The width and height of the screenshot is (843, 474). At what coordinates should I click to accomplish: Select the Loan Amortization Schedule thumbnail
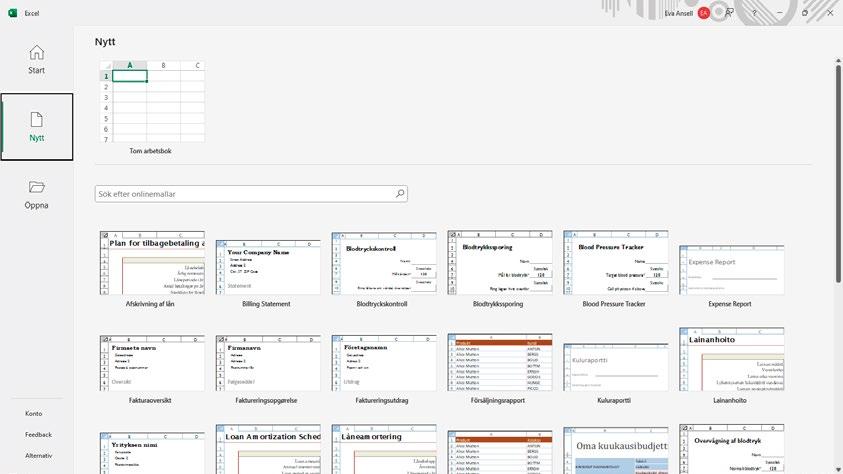click(x=268, y=449)
